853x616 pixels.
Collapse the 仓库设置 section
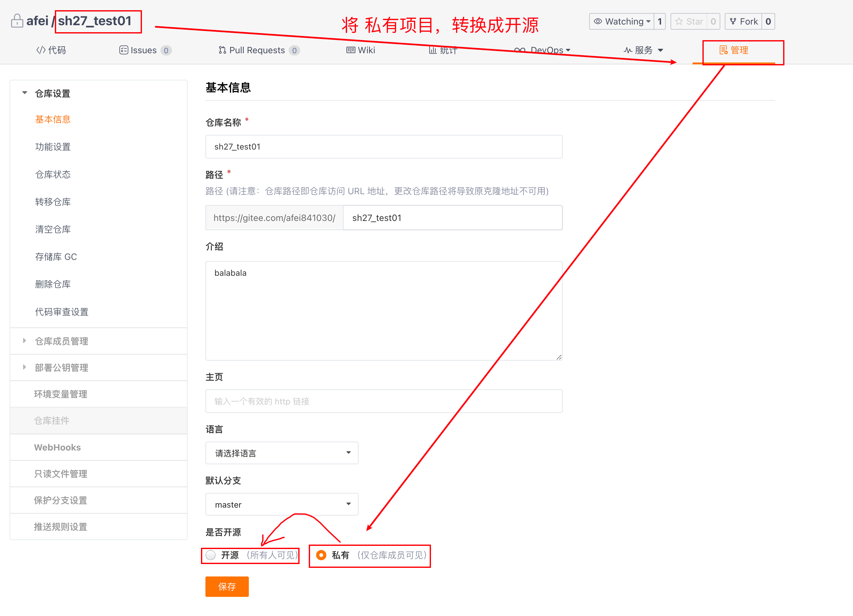tap(25, 93)
